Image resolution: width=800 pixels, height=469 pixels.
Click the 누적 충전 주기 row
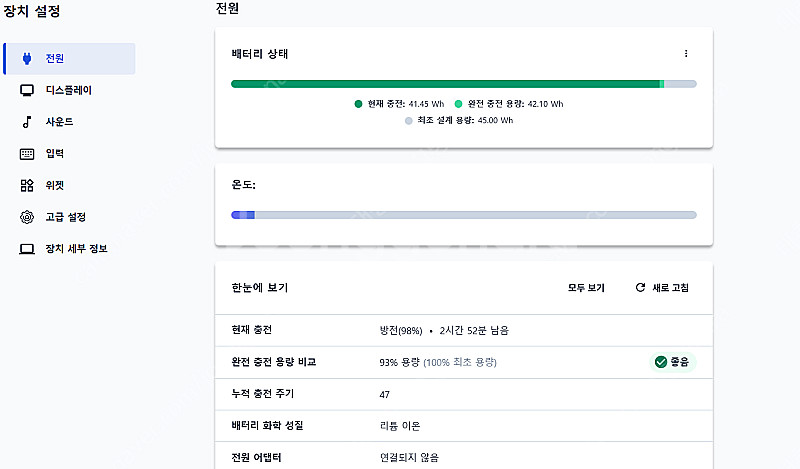[463, 394]
